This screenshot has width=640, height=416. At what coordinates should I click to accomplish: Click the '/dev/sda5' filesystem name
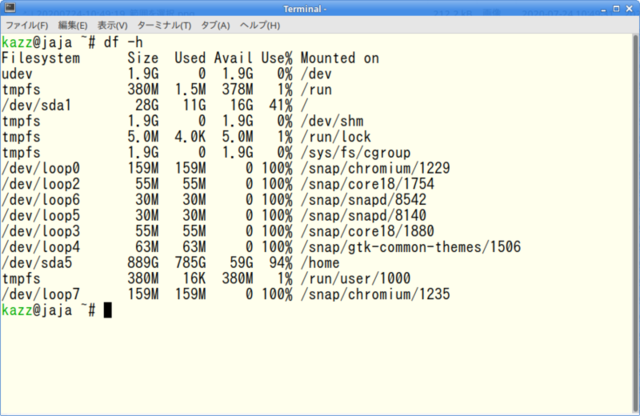point(37,263)
